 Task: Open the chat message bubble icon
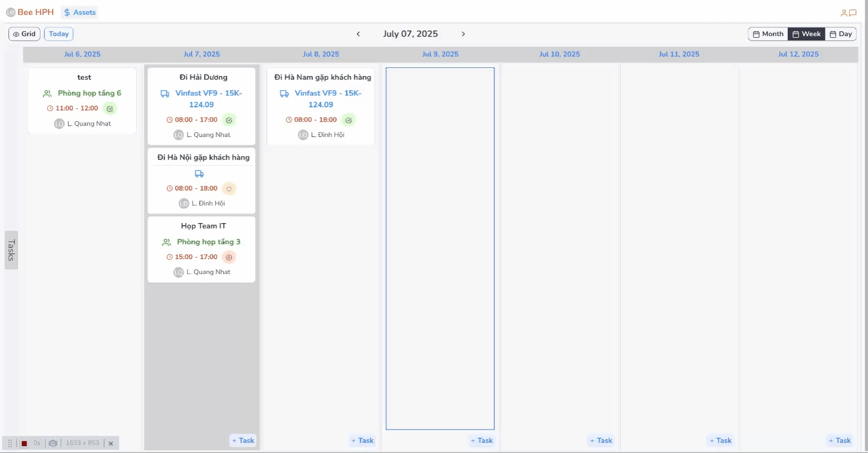[x=853, y=13]
